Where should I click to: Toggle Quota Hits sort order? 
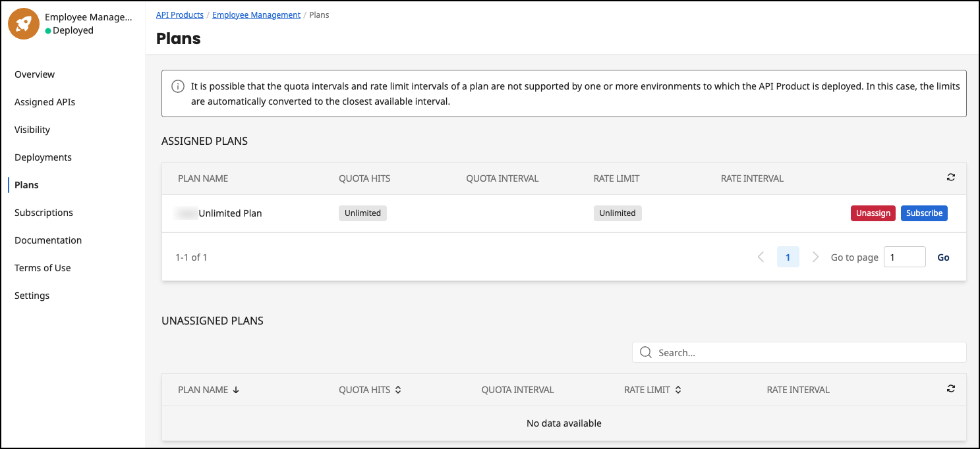coord(398,389)
